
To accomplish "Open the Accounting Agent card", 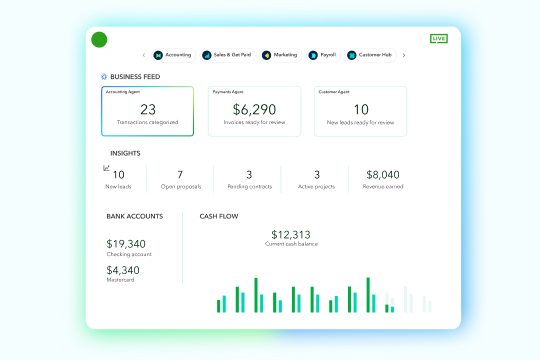I will tap(148, 111).
